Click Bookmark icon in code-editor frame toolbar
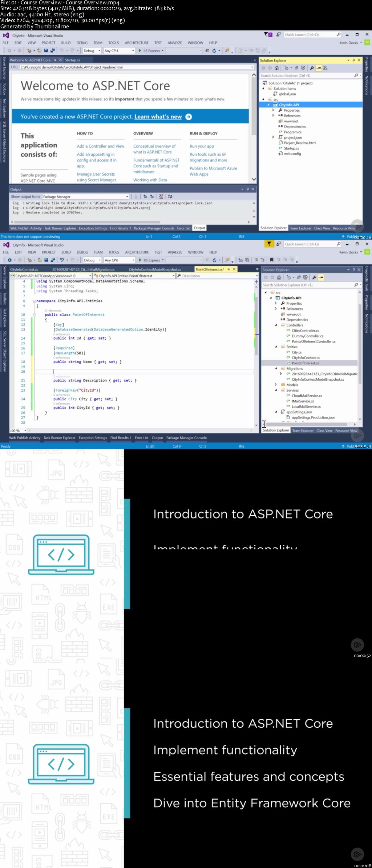The height and width of the screenshot is (868, 372). coord(271,260)
